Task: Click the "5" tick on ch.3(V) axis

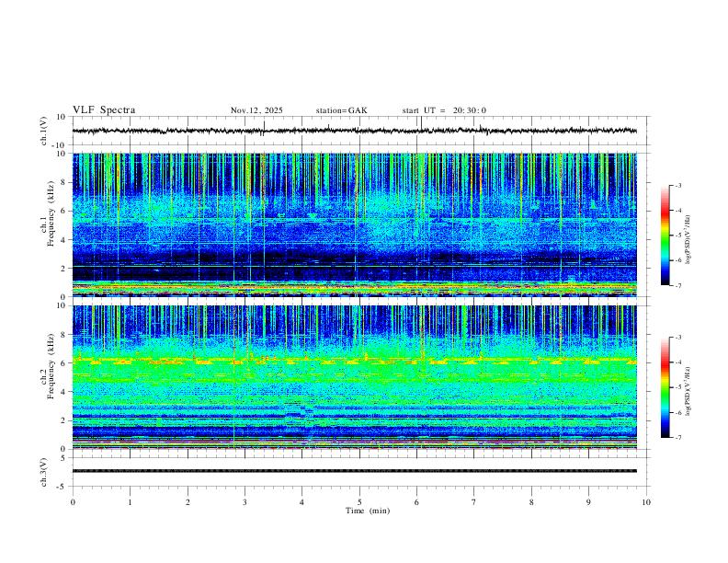Action: pyautogui.click(x=63, y=458)
